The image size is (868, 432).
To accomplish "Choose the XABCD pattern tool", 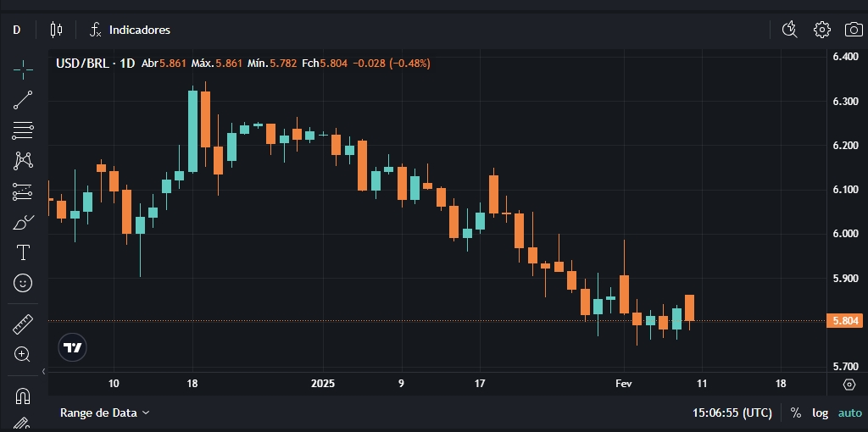I will (23, 160).
